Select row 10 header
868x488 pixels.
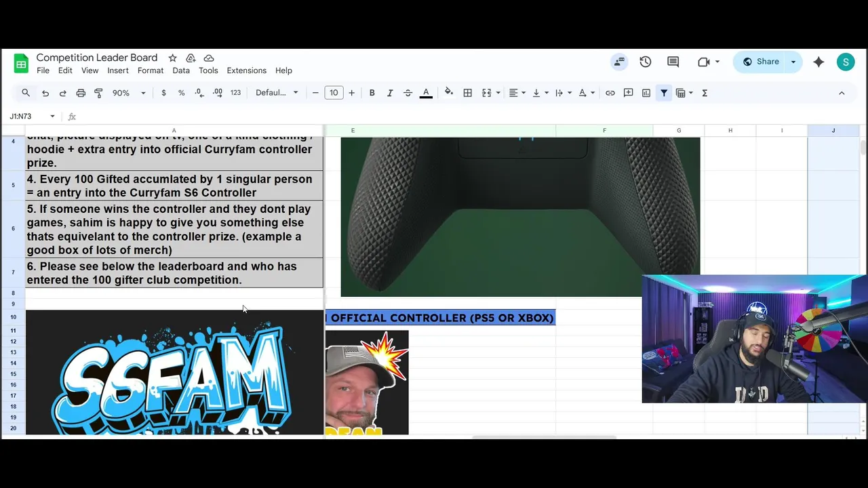click(14, 317)
